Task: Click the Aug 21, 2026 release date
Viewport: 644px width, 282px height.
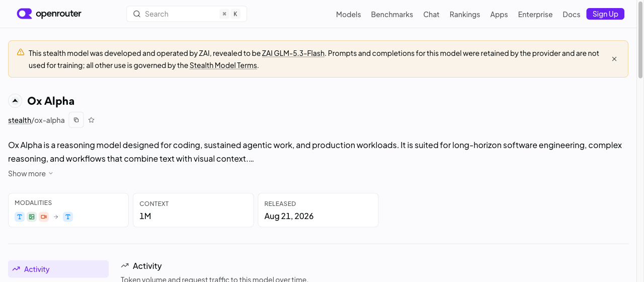Action: pyautogui.click(x=289, y=216)
